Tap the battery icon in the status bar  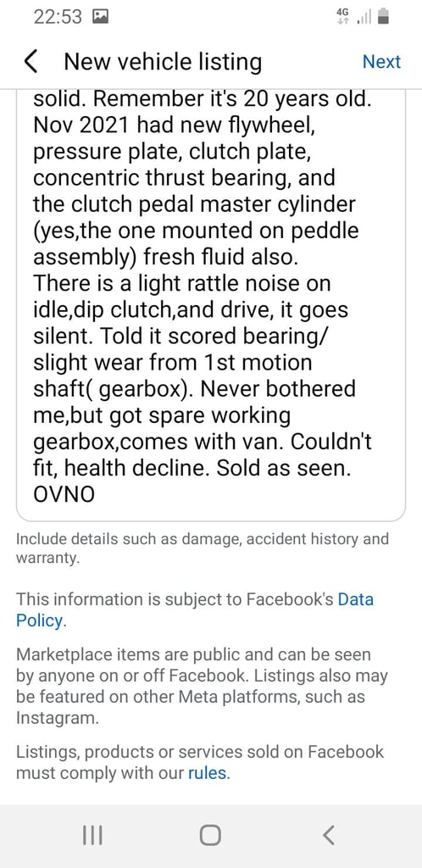[384, 17]
